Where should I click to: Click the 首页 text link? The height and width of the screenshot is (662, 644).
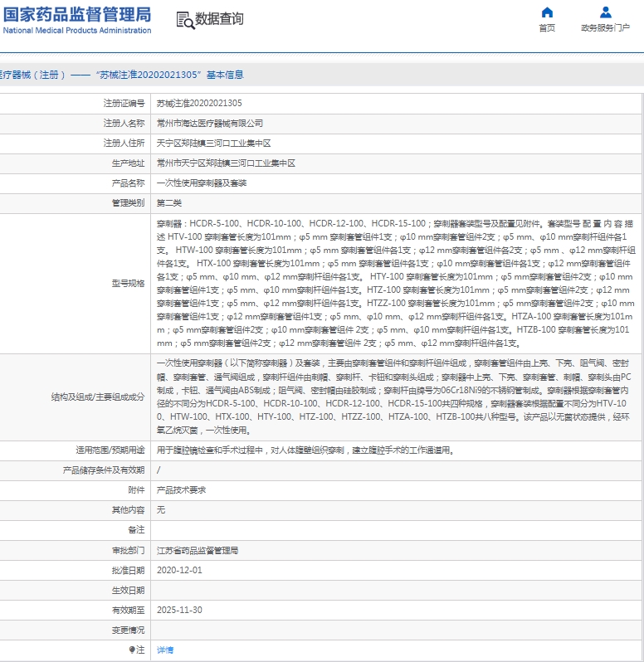[547, 28]
